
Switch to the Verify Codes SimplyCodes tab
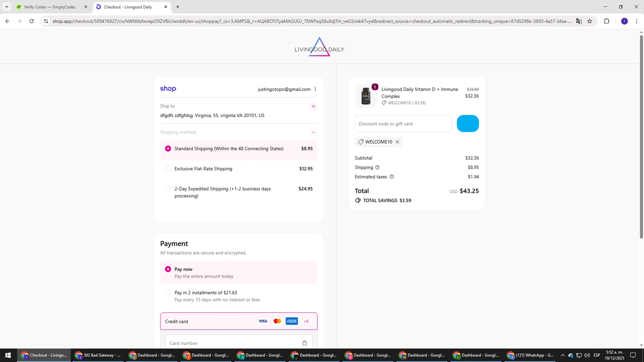click(x=49, y=7)
